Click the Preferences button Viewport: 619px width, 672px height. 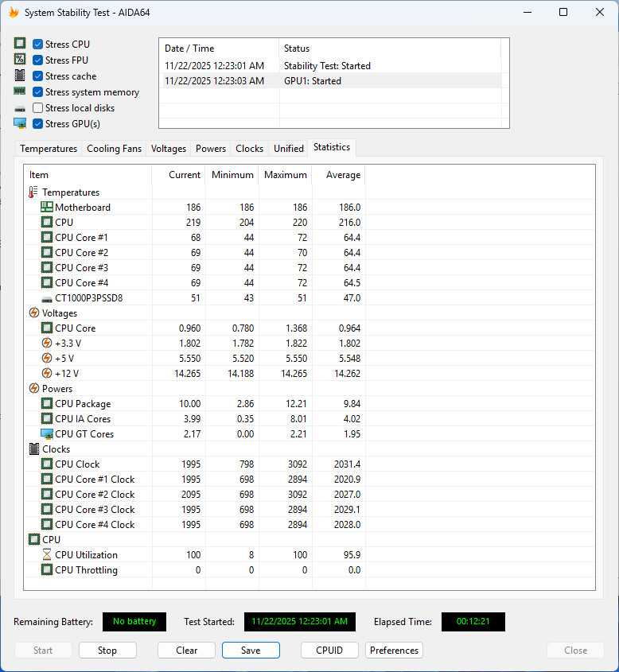click(394, 651)
